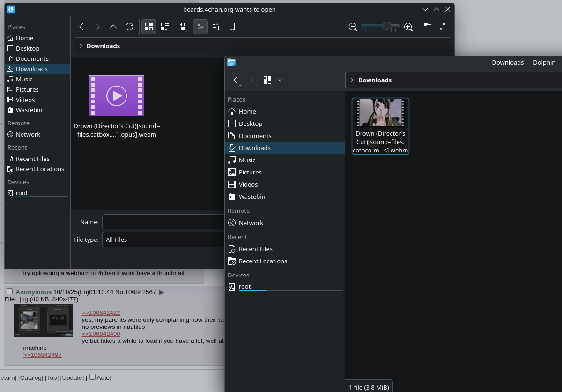Open the File type combo box

tap(164, 240)
